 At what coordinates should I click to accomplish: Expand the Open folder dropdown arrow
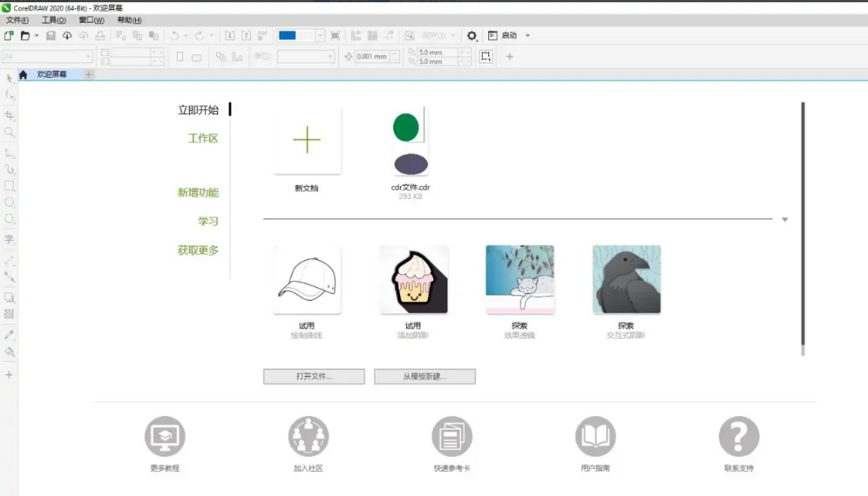(x=36, y=35)
